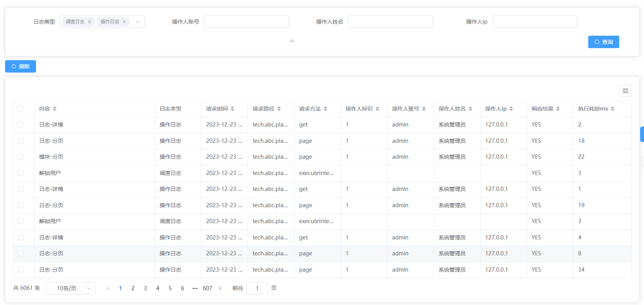Sort by 请求方法 column
Image resolution: width=644 pixels, height=305 pixels.
click(x=325, y=109)
